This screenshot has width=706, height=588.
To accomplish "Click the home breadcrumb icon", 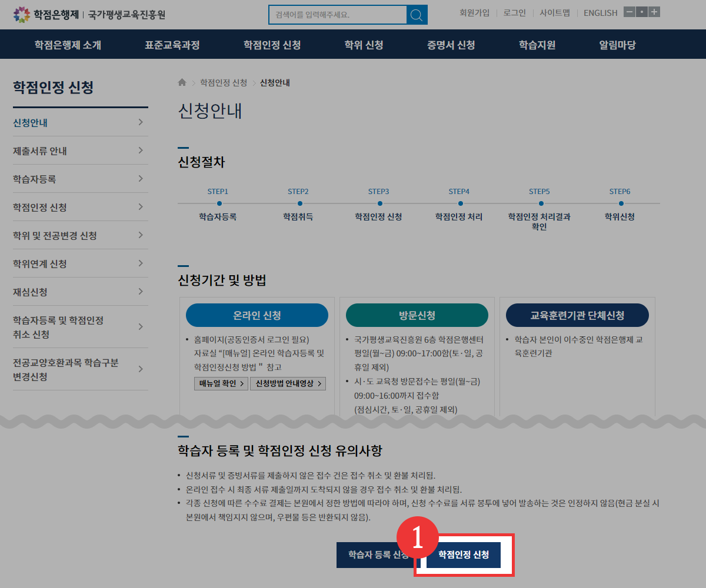I will (182, 83).
